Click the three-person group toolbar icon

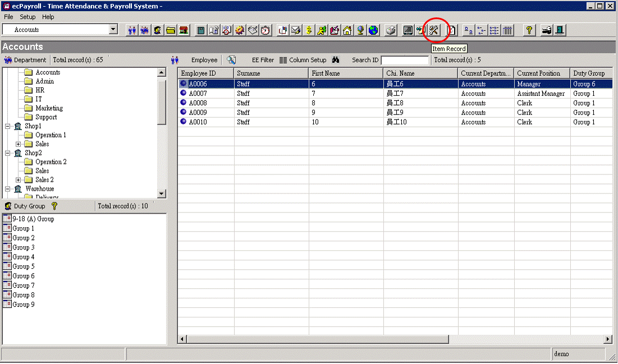click(x=145, y=30)
